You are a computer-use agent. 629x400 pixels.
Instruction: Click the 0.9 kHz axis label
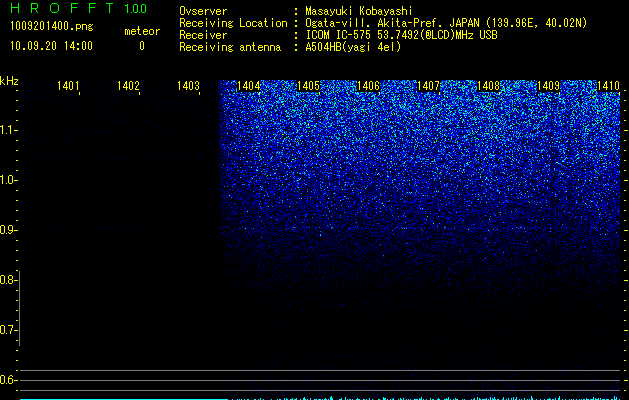[8, 230]
